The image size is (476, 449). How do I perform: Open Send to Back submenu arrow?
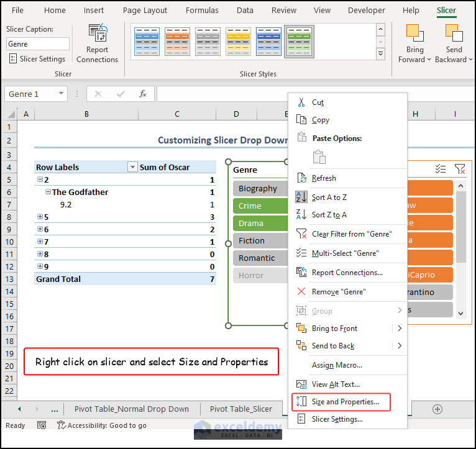(400, 345)
